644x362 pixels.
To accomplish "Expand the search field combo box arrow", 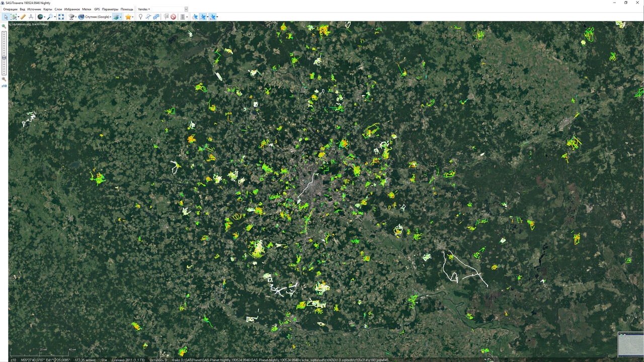I will point(186,9).
